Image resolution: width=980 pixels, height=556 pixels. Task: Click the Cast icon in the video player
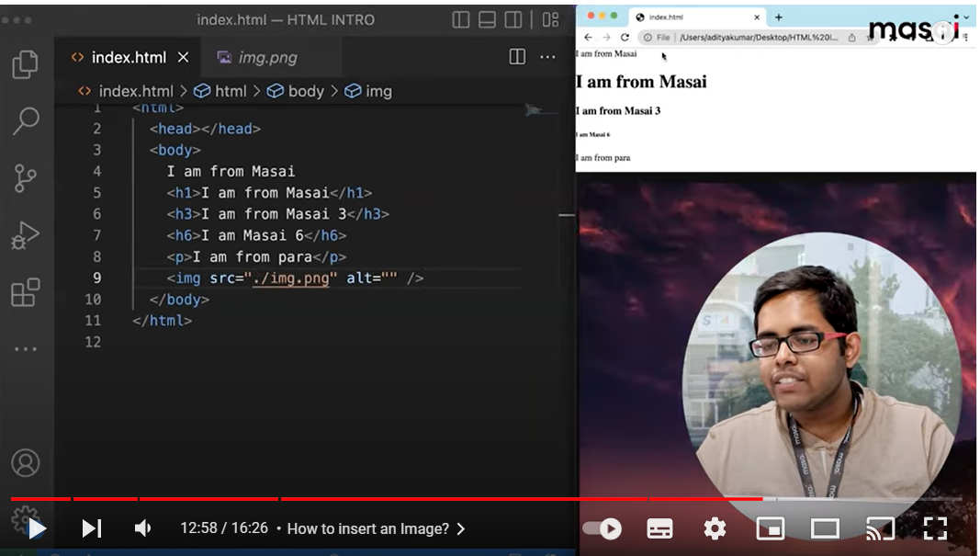tap(880, 528)
